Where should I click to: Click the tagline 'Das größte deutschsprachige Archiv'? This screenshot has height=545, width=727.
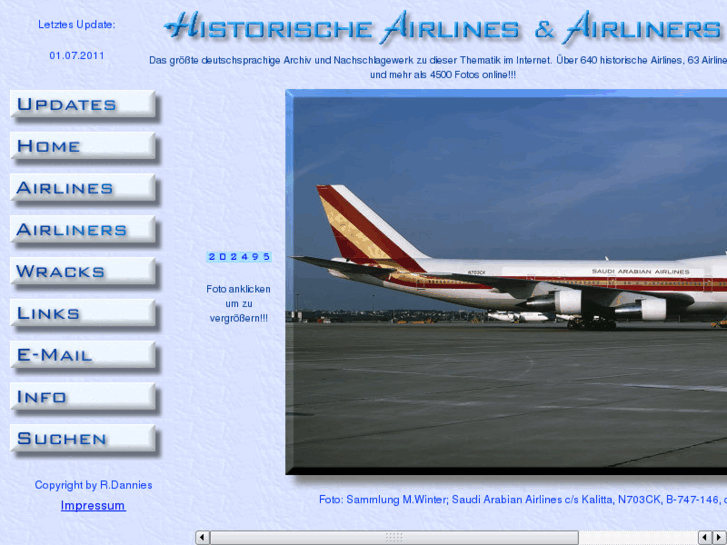(231, 60)
